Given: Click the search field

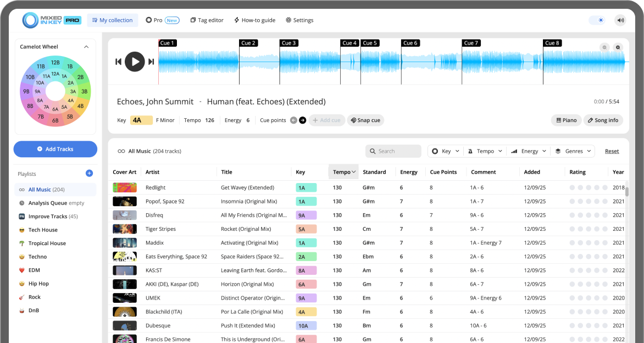Looking at the screenshot, I should tap(393, 151).
